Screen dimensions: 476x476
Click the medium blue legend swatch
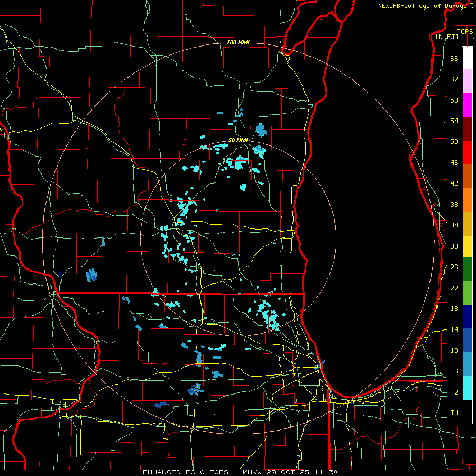click(467, 340)
